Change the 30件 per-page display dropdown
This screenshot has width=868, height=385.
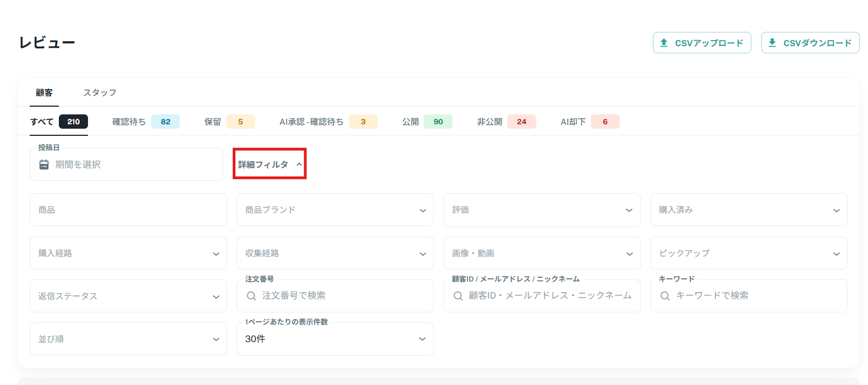tap(335, 339)
